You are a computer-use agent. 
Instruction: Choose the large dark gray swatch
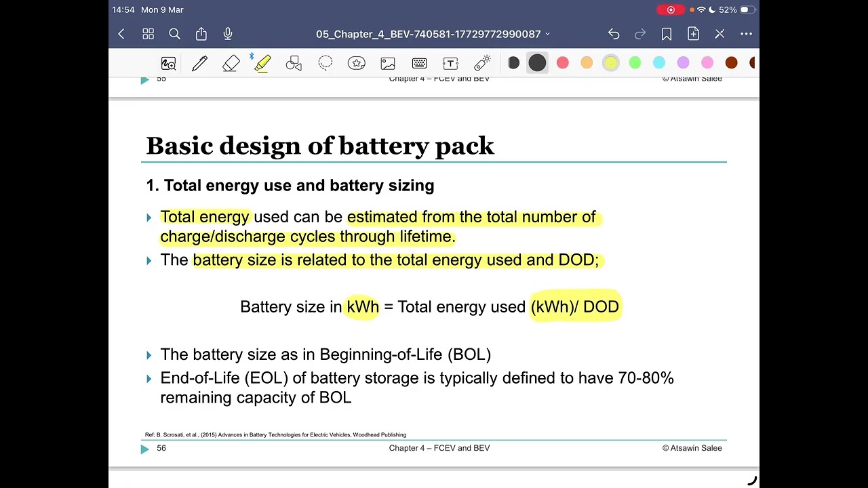pos(537,63)
